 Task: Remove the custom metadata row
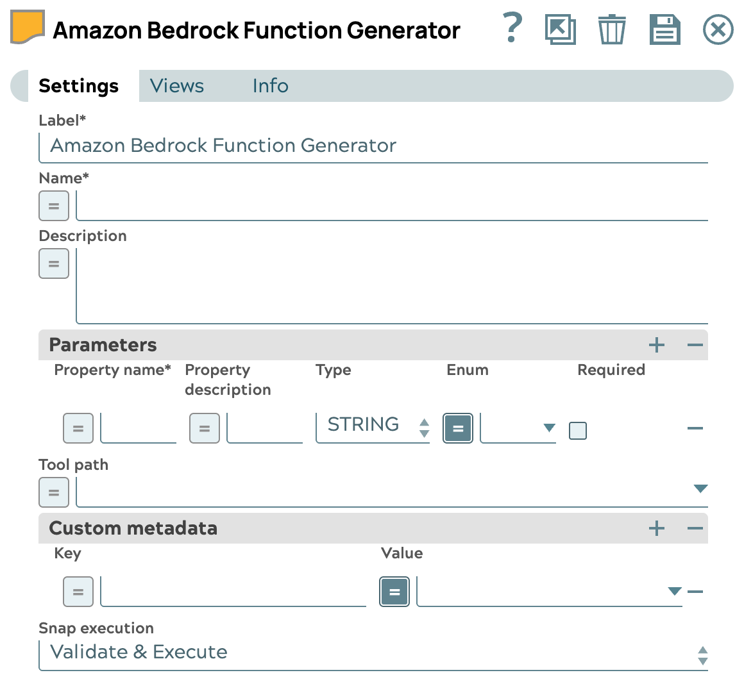pos(695,591)
